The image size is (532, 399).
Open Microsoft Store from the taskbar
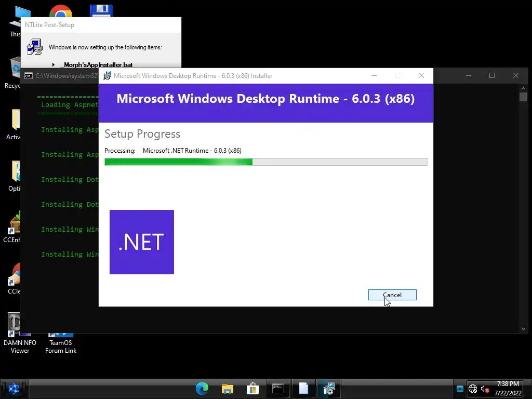click(x=252, y=389)
